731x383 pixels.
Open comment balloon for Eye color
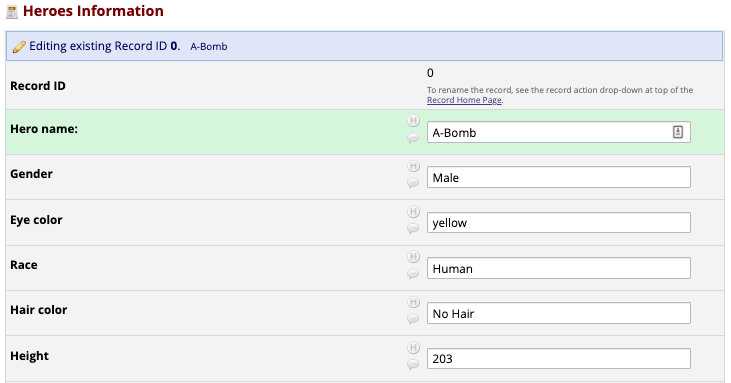413,228
